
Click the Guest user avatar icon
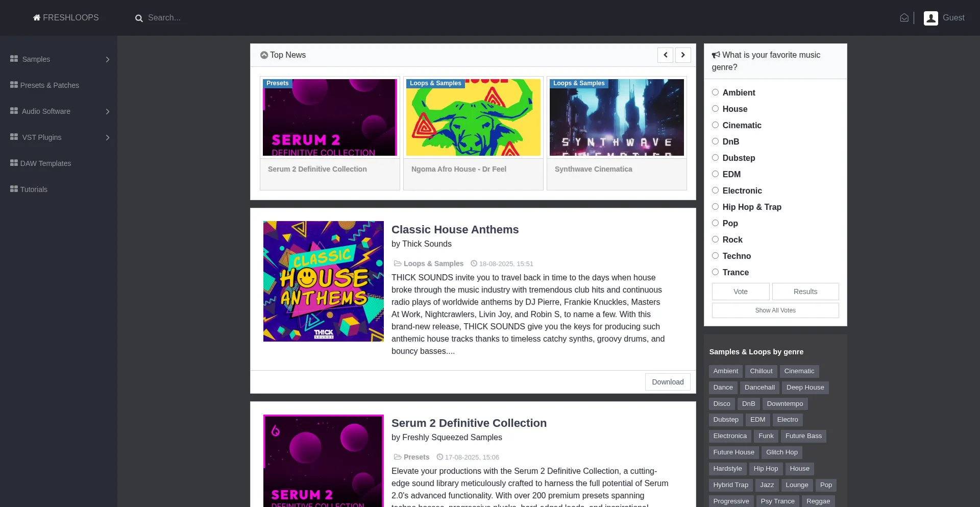click(x=931, y=18)
